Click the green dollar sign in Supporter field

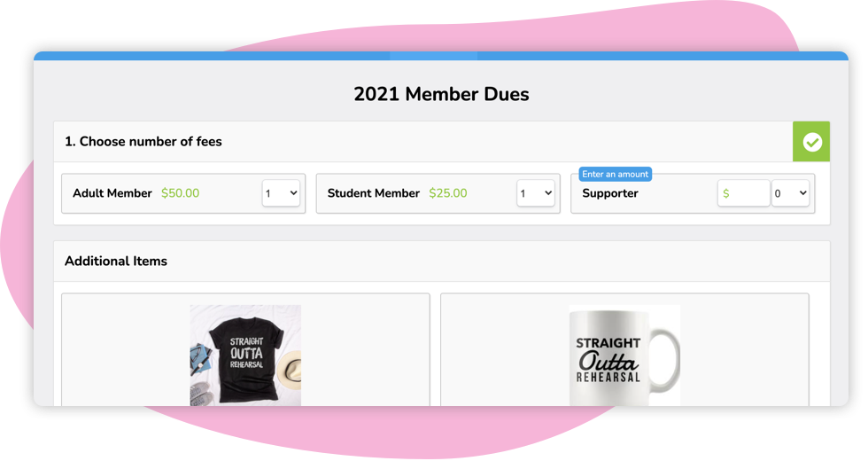tap(725, 193)
